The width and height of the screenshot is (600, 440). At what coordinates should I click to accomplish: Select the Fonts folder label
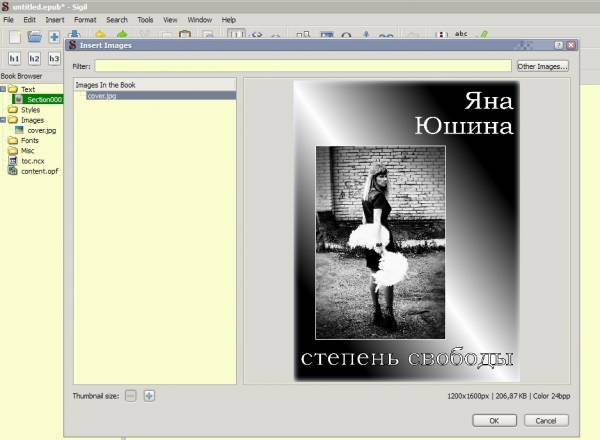pos(30,140)
